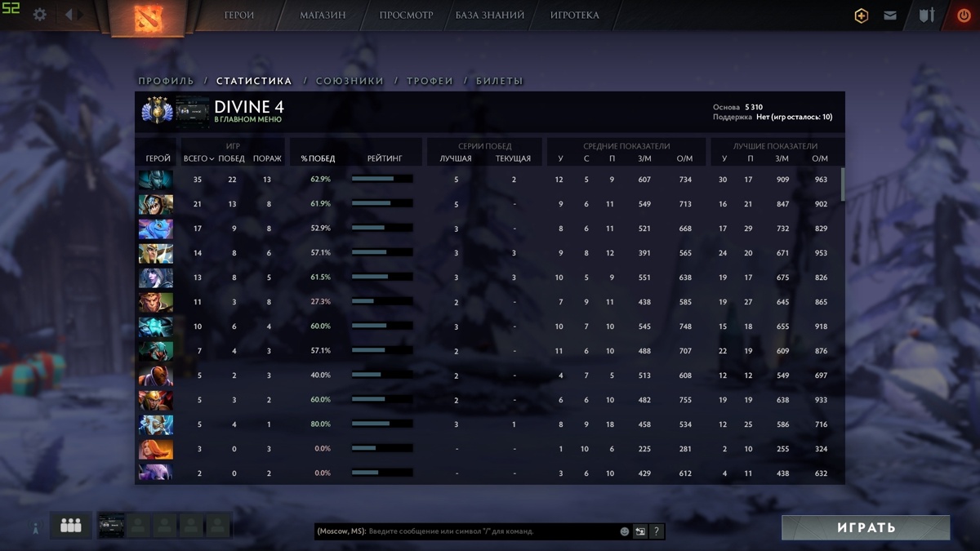This screenshot has width=980, height=551.
Task: Select the hero portrait with 21 games
Action: (155, 204)
